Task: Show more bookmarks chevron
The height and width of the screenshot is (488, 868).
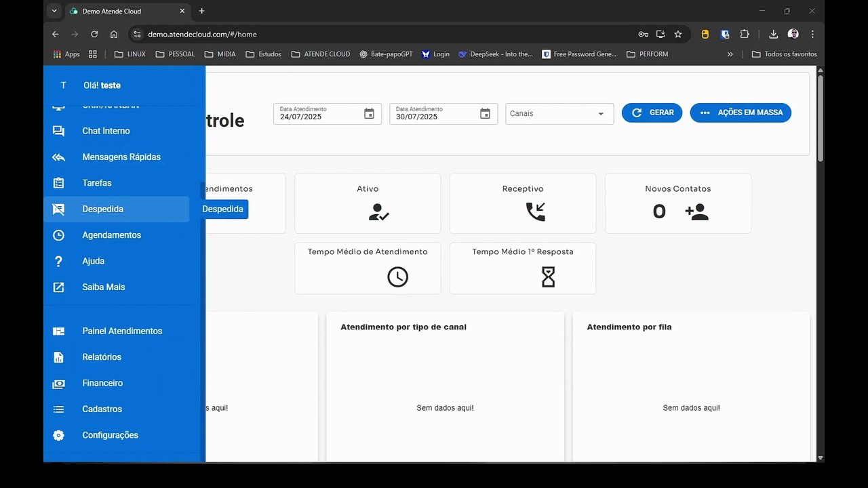Action: pos(730,54)
